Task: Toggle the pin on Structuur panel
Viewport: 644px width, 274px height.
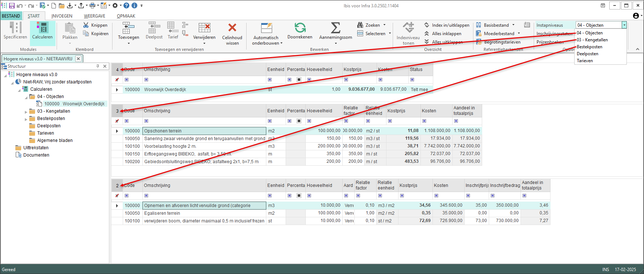Action: 98,66
